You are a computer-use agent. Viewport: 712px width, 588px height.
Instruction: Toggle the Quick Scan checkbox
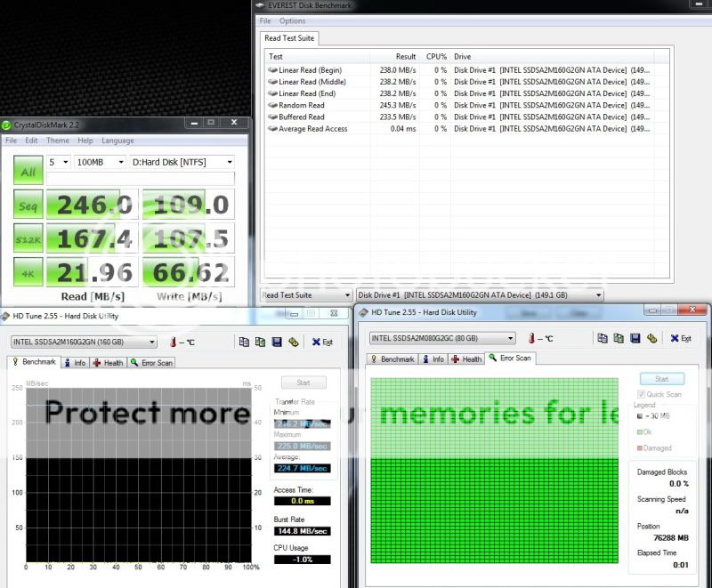[643, 394]
